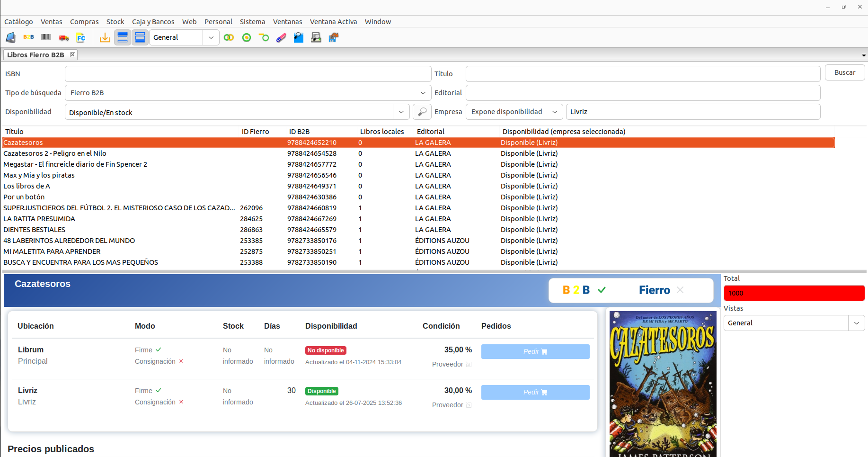Open the Ventana Activa menu
868x457 pixels.
tap(333, 22)
